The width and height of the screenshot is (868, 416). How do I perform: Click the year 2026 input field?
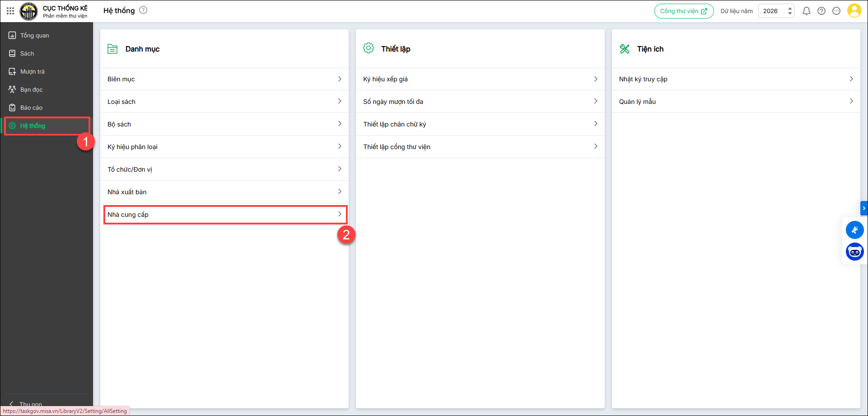pos(772,11)
